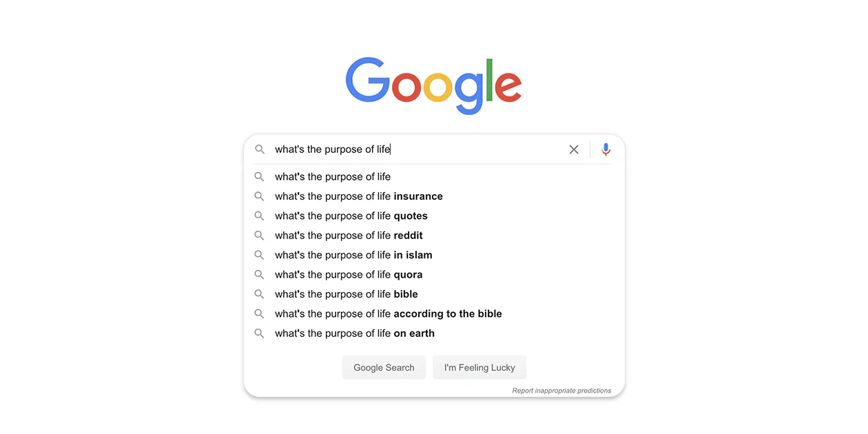Select the suggestion ending in quotes
The width and height of the screenshot is (868, 434).
tap(351, 216)
